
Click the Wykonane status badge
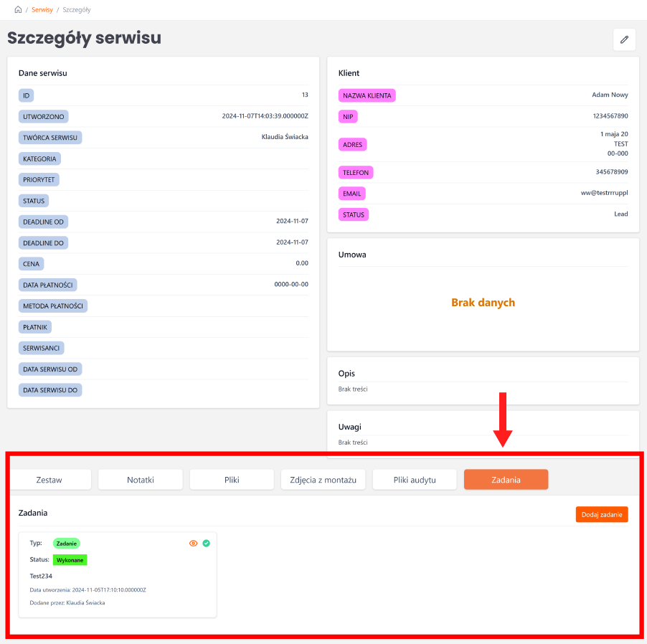[x=70, y=559]
